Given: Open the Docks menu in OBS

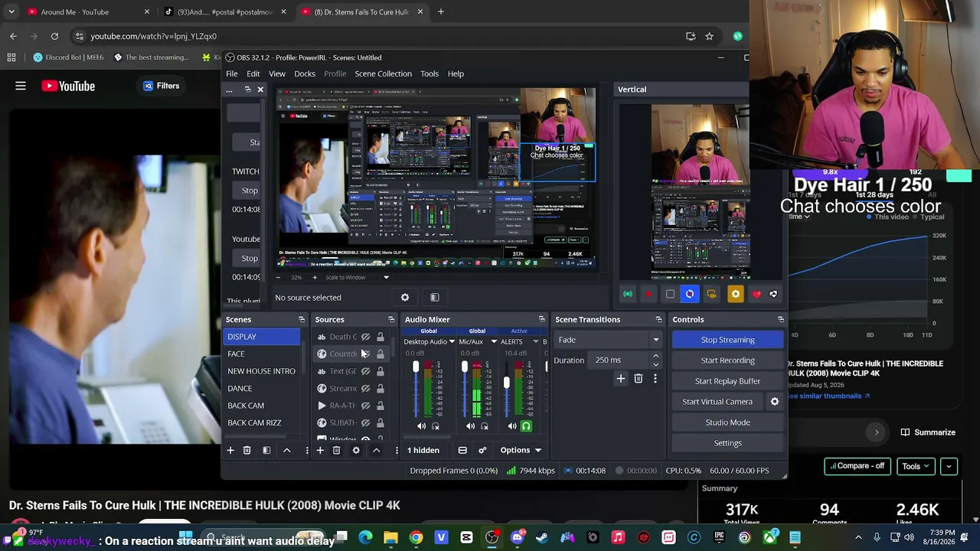Looking at the screenshot, I should pos(305,73).
